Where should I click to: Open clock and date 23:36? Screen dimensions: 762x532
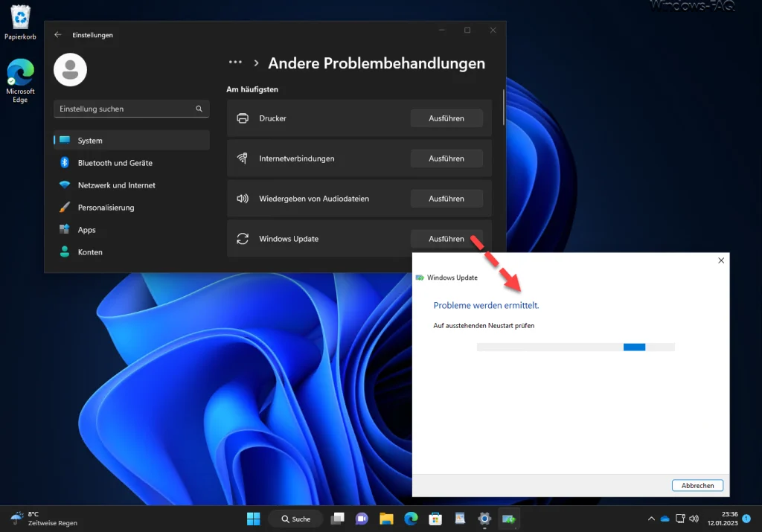[x=723, y=519]
